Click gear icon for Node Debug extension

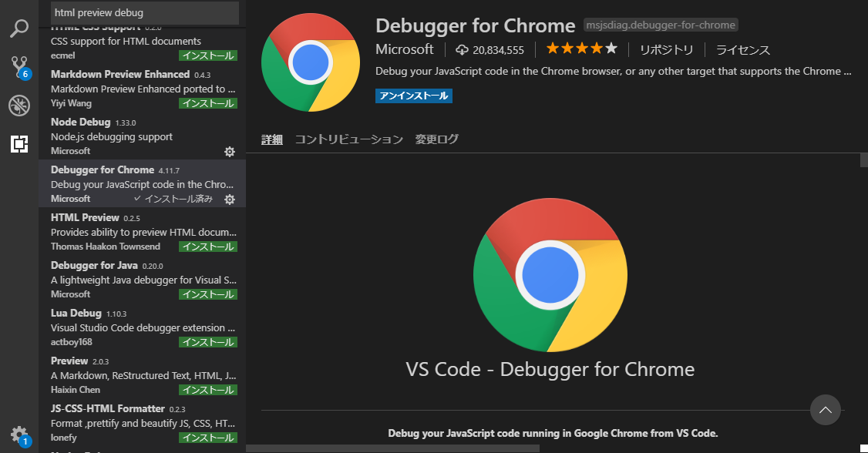click(x=229, y=152)
